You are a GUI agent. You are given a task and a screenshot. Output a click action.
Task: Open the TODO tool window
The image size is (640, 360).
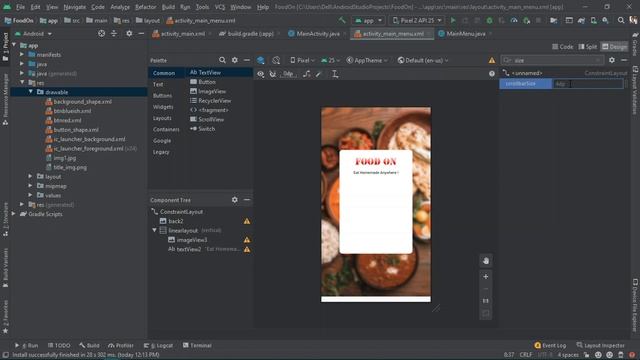[x=59, y=345]
